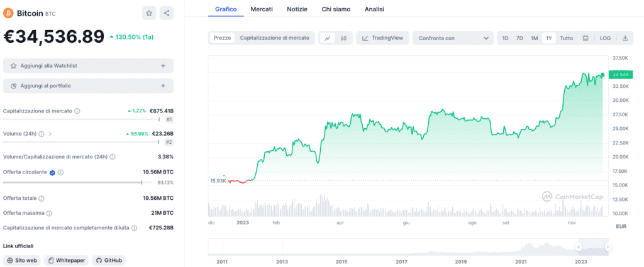644x267 pixels.
Task: Click Offerta circolante progress bar
Action: tap(77, 183)
